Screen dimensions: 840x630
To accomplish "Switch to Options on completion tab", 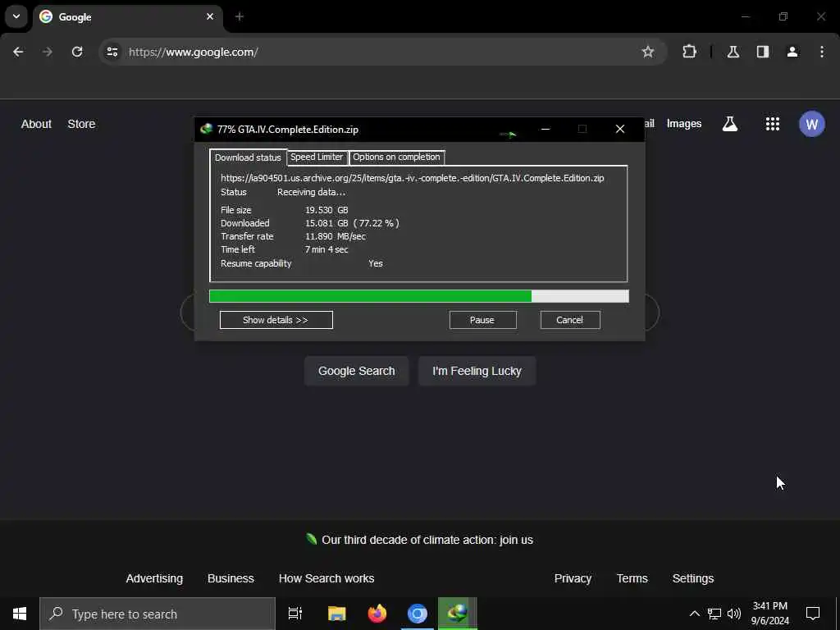I will click(396, 157).
